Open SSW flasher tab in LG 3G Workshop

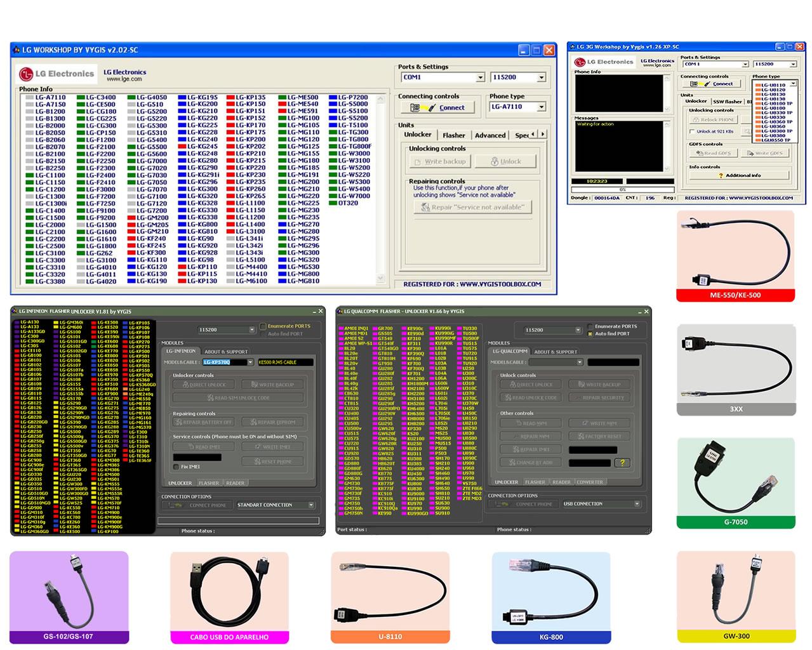tap(727, 102)
